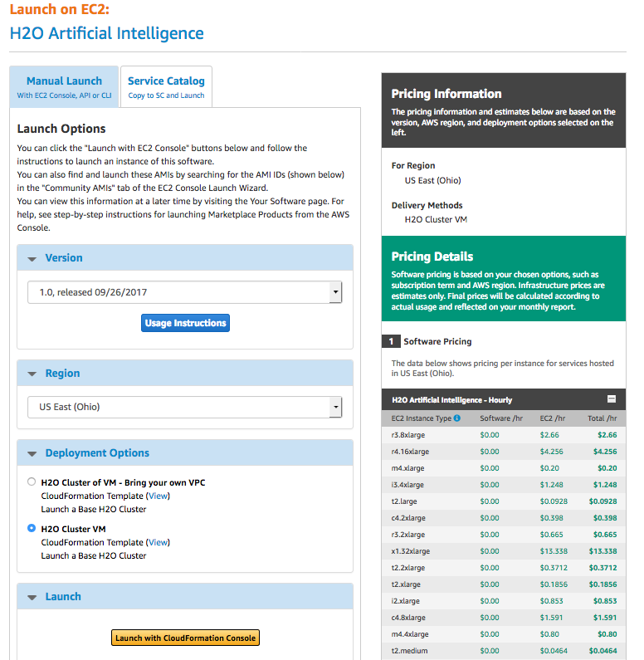Switch to the Service Catalog tab
The height and width of the screenshot is (660, 644).
tap(166, 86)
